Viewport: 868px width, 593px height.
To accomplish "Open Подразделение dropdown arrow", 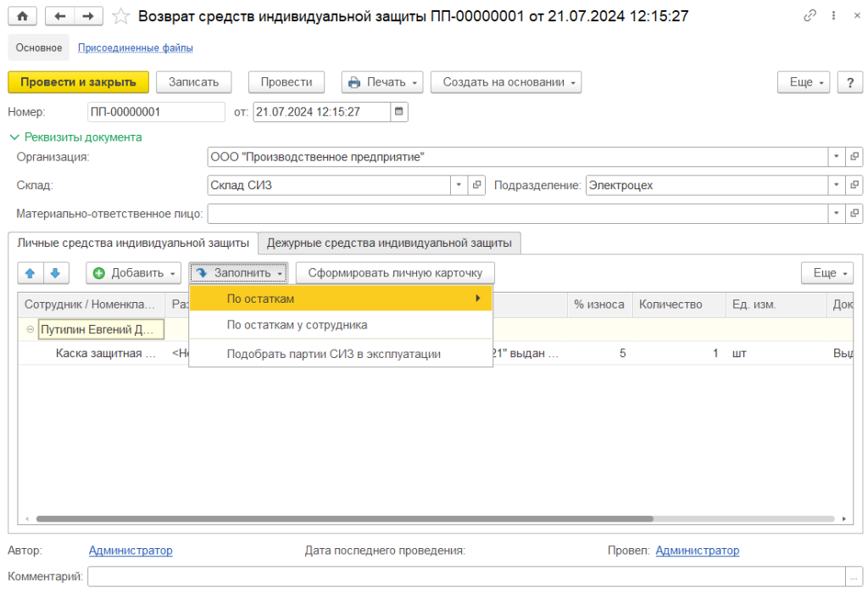I will coord(836,185).
